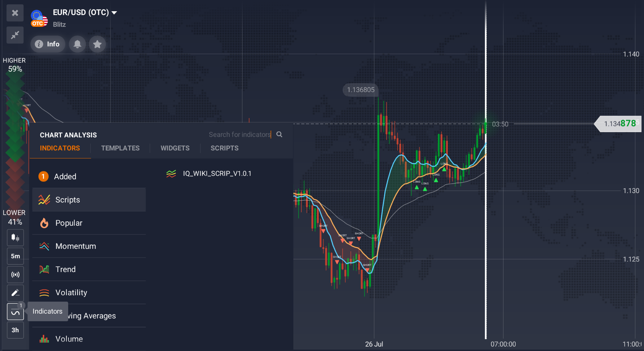Switch to the Indicators tab

[60, 148]
